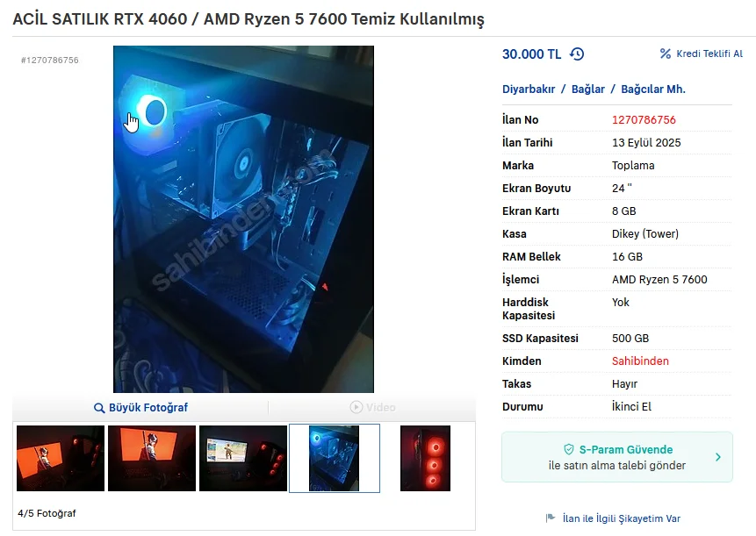
Task: Select the second thumbnail photo
Action: point(152,458)
